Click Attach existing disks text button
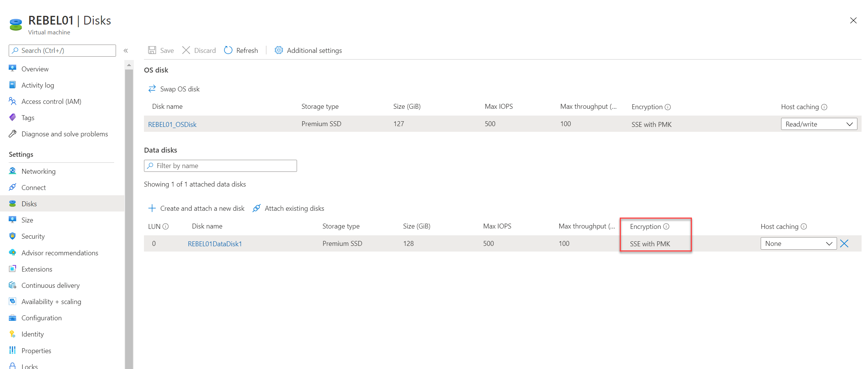This screenshot has width=868, height=369. coord(294,208)
